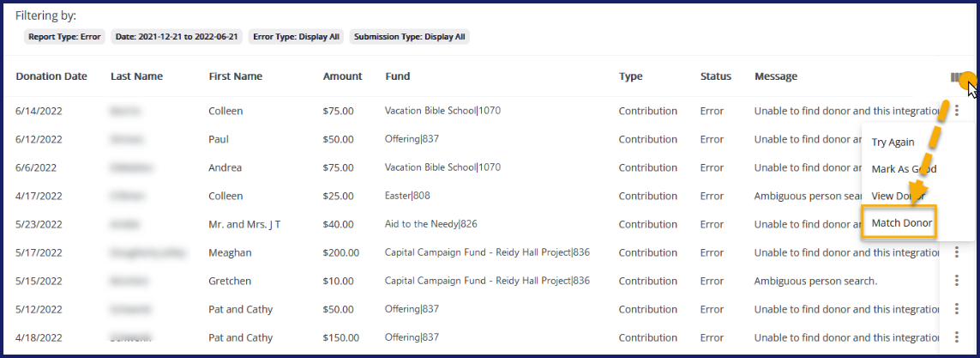Open three-dot menu for Meaghan's $200.00 donation
The image size is (980, 358).
pos(956,252)
